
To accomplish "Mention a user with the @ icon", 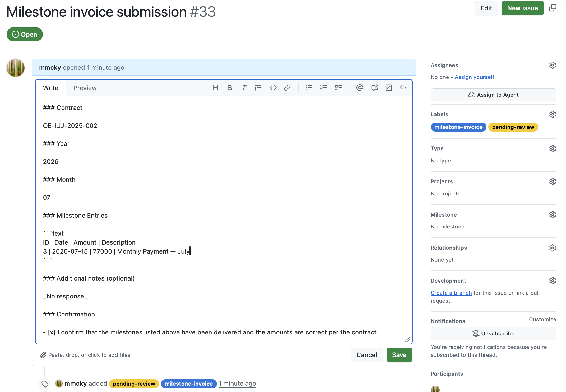I will point(360,88).
